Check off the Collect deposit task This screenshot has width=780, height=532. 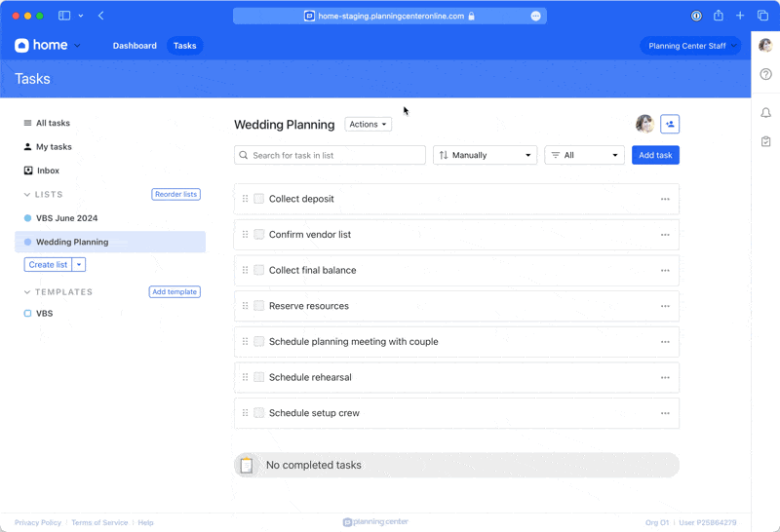click(259, 199)
